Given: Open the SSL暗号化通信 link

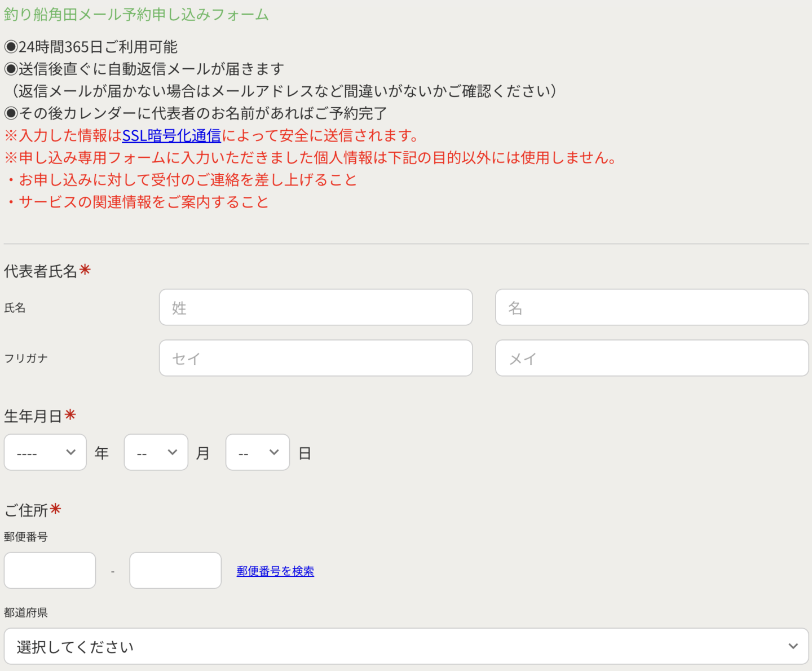Looking at the screenshot, I should click(x=171, y=136).
